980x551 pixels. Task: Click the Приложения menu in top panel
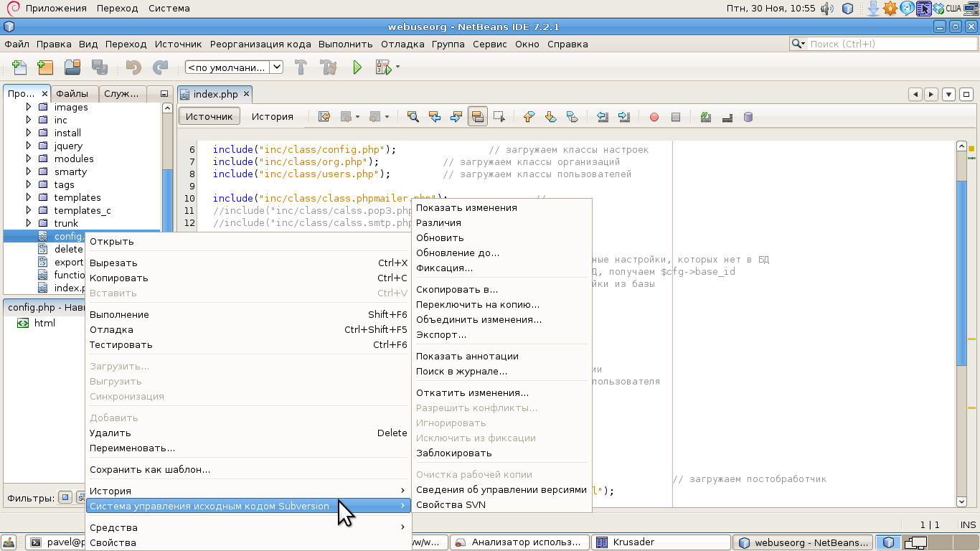click(x=55, y=9)
